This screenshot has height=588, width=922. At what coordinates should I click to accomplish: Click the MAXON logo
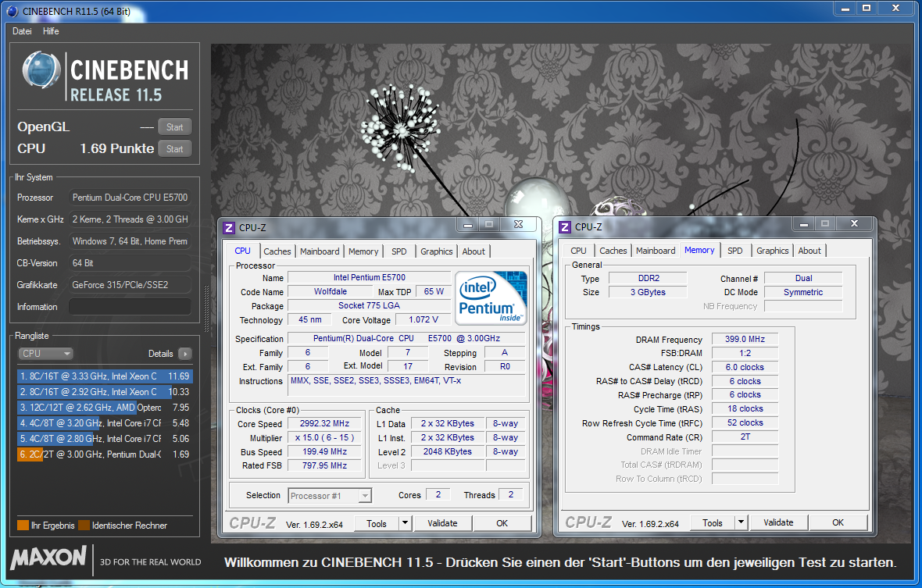pyautogui.click(x=48, y=558)
